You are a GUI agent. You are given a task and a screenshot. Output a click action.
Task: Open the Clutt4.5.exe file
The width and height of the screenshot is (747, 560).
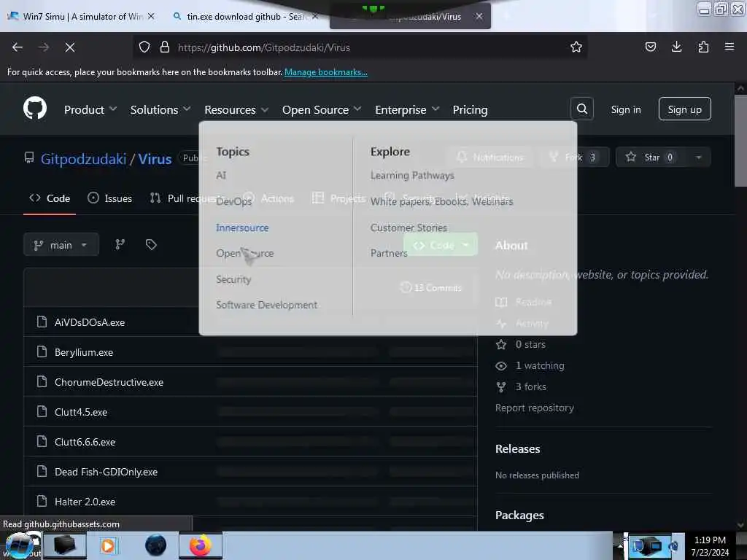point(80,412)
